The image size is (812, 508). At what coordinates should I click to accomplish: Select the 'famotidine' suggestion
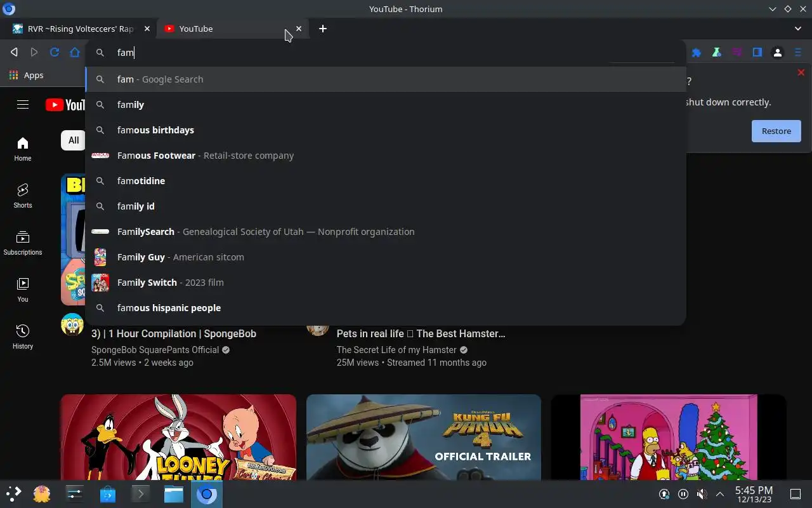386,181
